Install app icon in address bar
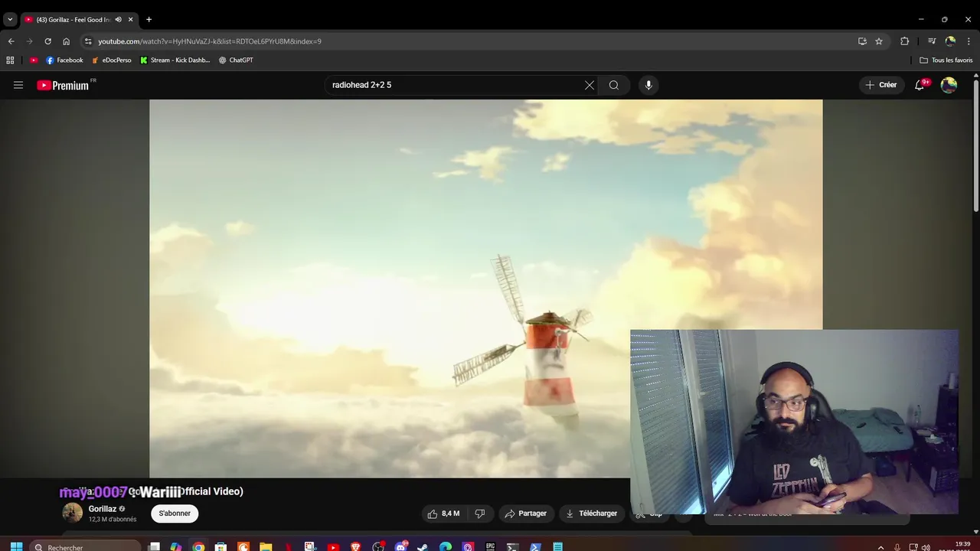Image resolution: width=980 pixels, height=551 pixels. (x=862, y=41)
